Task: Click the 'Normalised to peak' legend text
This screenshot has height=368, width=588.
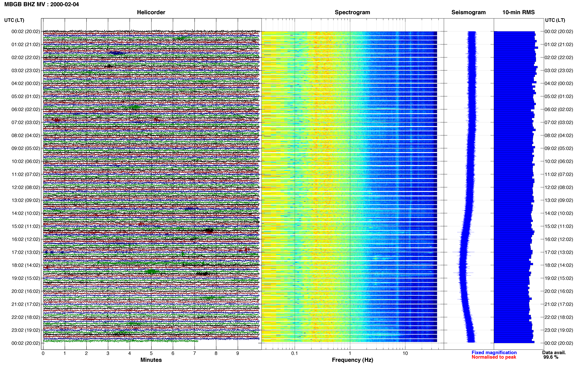Action: 494,357
